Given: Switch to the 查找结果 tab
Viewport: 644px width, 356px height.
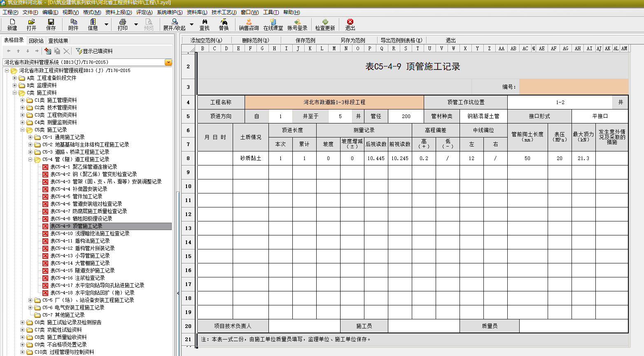Looking at the screenshot, I should pyautogui.click(x=58, y=41).
